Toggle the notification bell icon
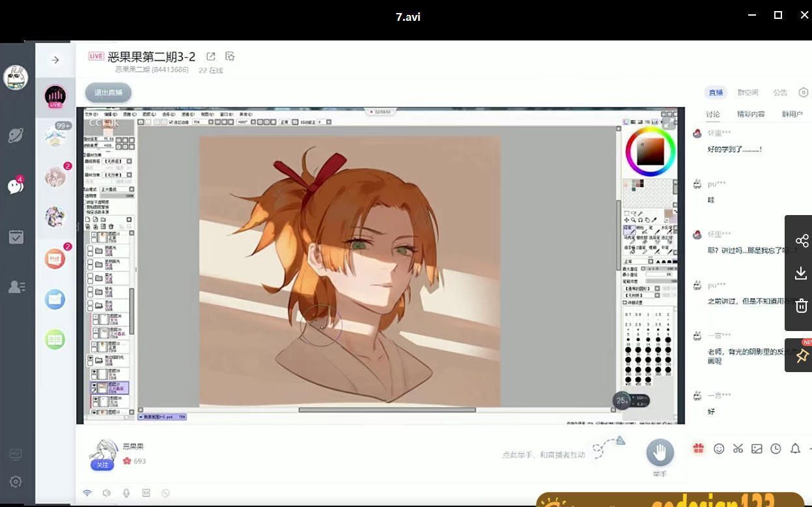The image size is (812, 507). (x=795, y=448)
